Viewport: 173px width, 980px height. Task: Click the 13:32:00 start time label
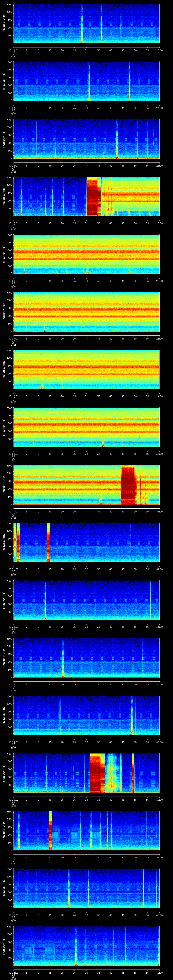tap(14, 627)
